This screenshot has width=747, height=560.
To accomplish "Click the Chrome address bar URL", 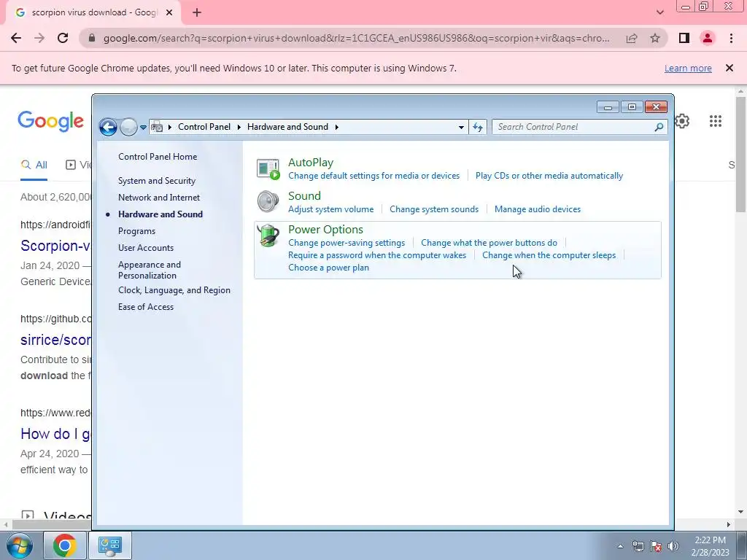I will (356, 38).
